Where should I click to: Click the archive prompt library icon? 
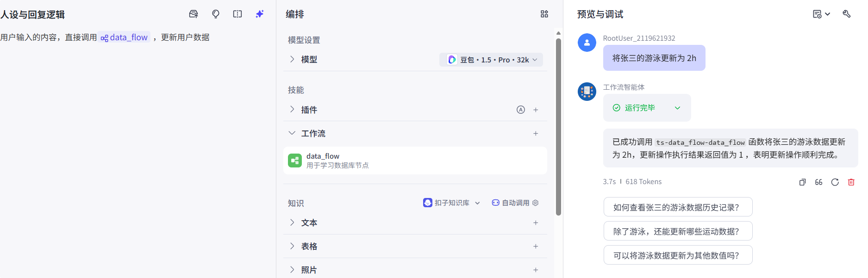click(194, 14)
